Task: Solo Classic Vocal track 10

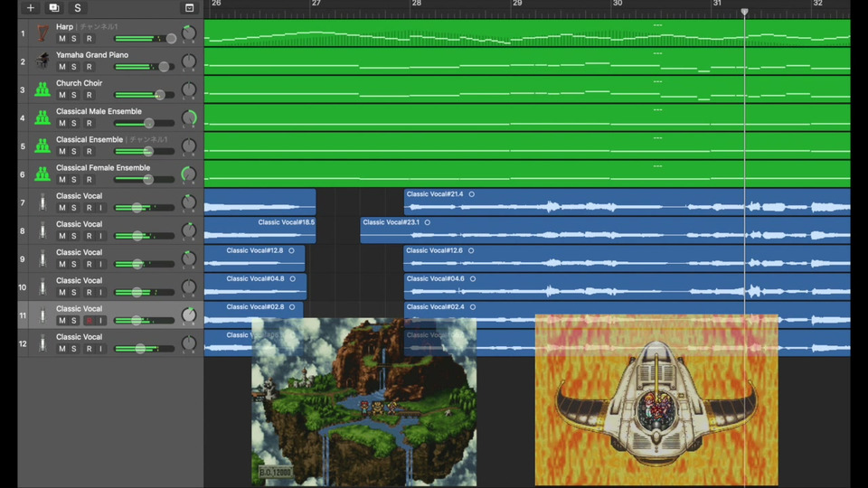Action: pyautogui.click(x=74, y=293)
